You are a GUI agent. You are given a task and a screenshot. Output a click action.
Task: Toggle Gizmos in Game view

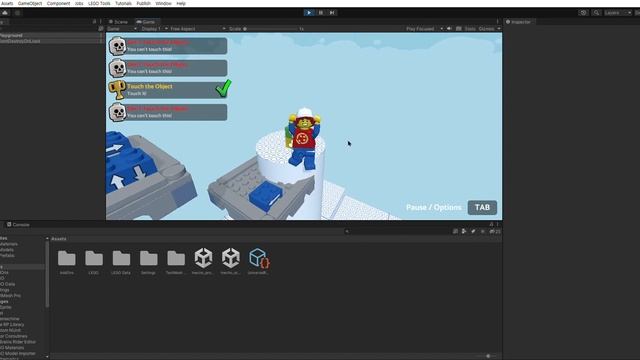click(x=486, y=29)
